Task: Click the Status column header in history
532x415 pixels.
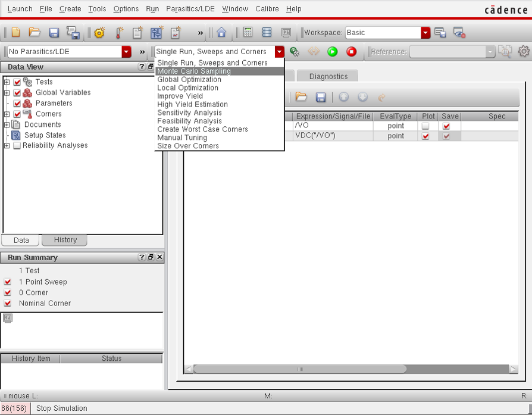Action: (x=111, y=358)
